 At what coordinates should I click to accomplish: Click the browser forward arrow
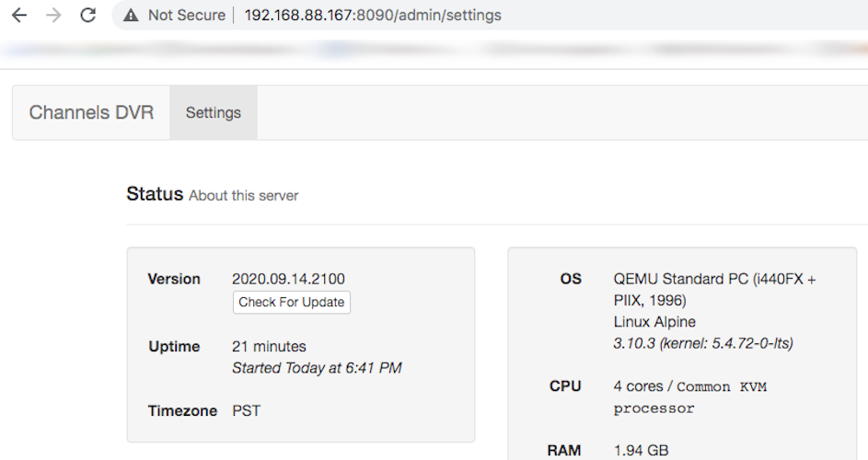coord(53,16)
